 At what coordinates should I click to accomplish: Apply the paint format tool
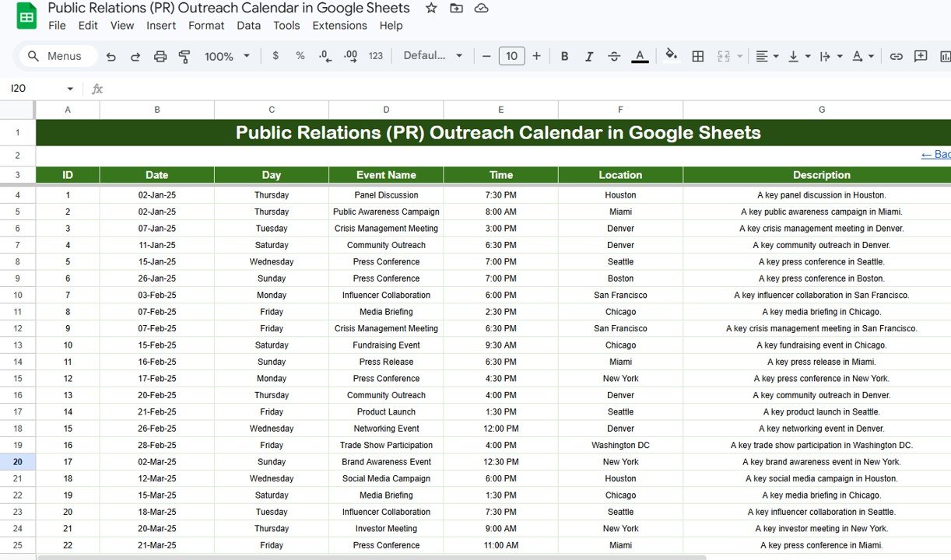[x=184, y=56]
